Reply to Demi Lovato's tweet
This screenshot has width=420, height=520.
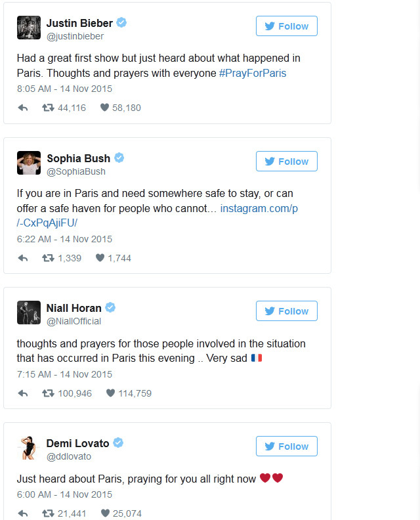23,513
